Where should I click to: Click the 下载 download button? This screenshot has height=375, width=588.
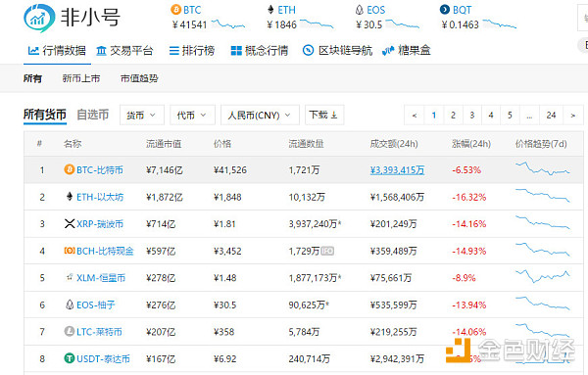[x=324, y=115]
